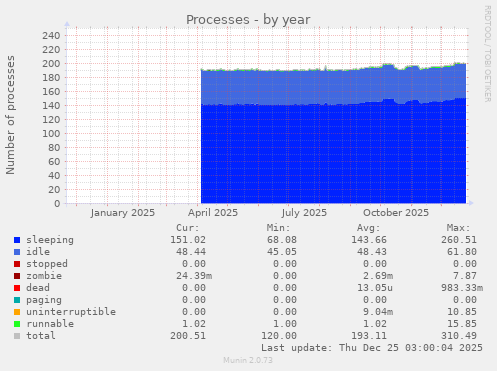
Task: Click the y-axis tick label 200
Action: (x=51, y=64)
